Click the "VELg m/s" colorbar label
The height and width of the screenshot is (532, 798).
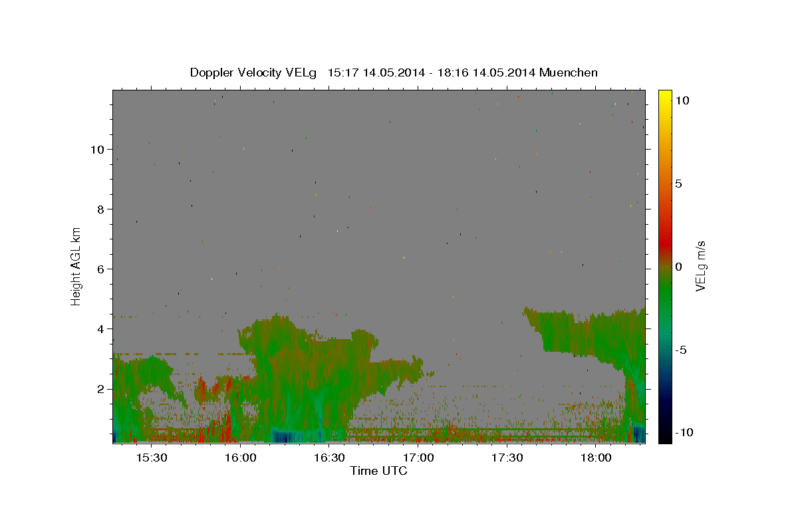click(700, 266)
